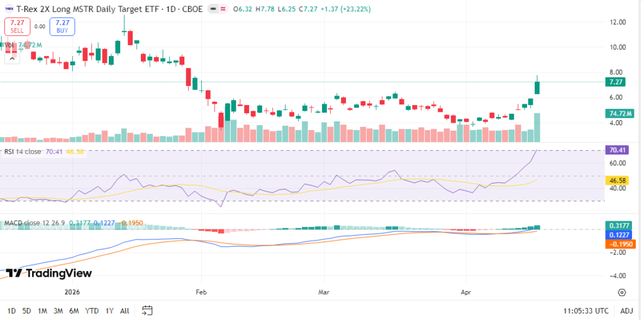Open the UTC timezone menu

point(586,311)
